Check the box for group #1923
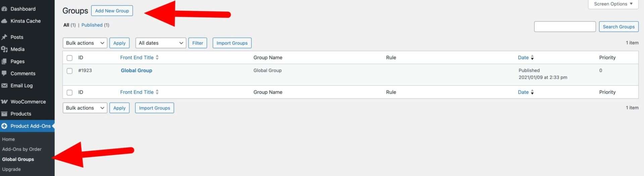This screenshot has width=644, height=176. (69, 71)
